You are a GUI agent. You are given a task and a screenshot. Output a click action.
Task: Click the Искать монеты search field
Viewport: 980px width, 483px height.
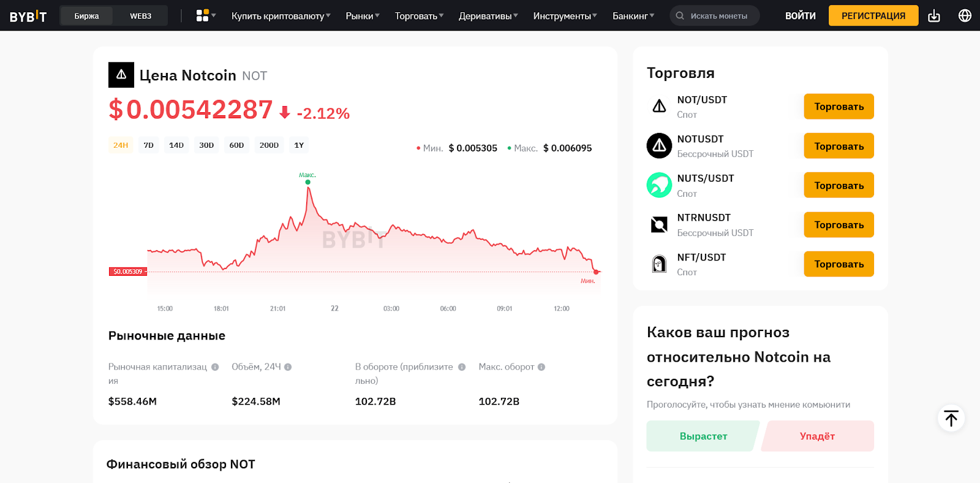tap(718, 16)
